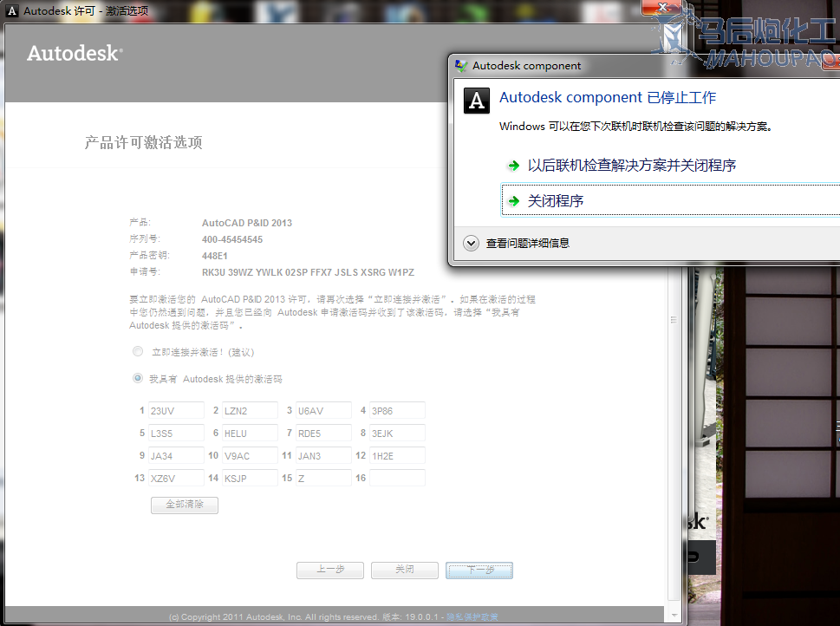Click green arrow beside 以后联机检查解决方案并关闭程序
The width and height of the screenshot is (840, 626).
tap(513, 166)
